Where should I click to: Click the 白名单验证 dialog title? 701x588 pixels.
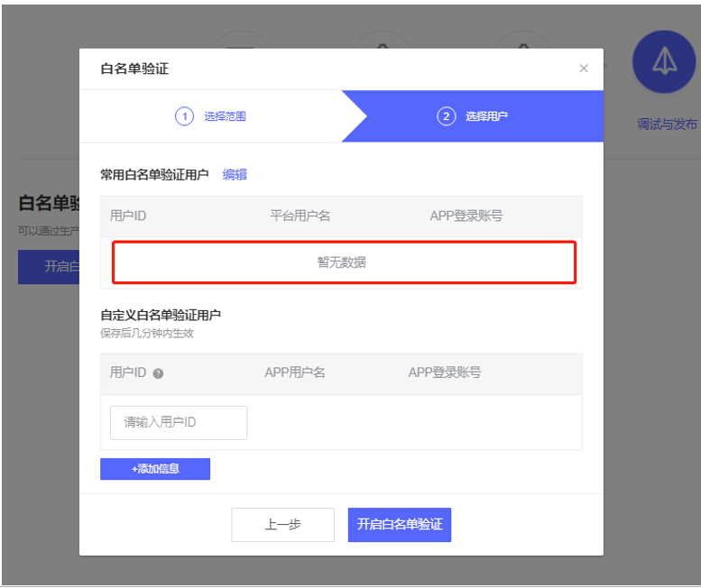click(x=134, y=69)
